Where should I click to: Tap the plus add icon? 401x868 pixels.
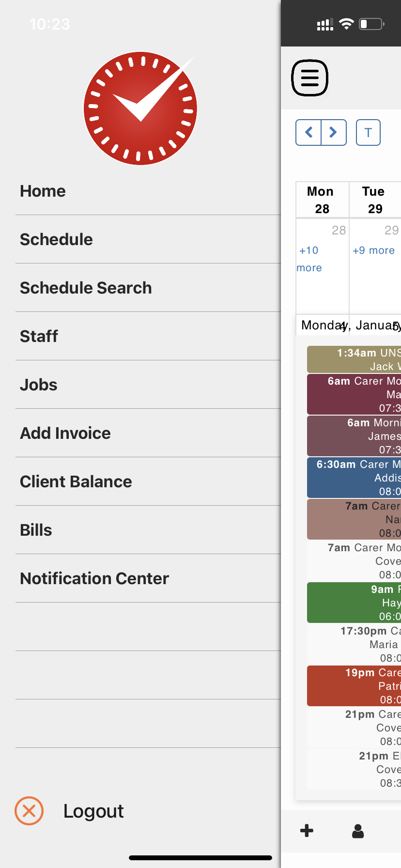[x=307, y=831]
